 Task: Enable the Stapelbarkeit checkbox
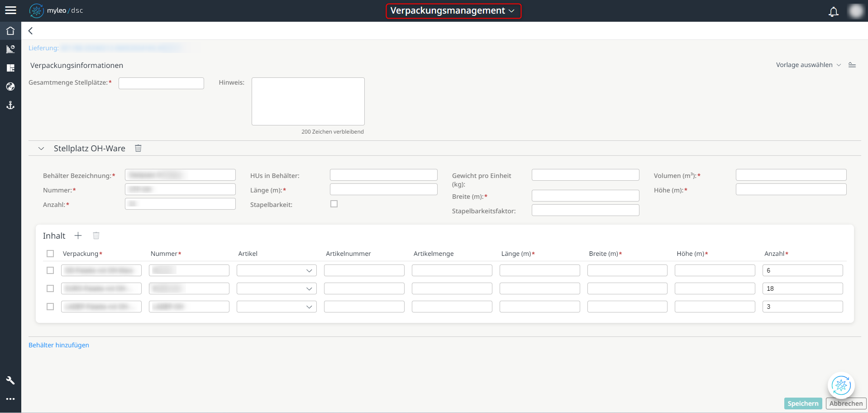[x=334, y=204]
